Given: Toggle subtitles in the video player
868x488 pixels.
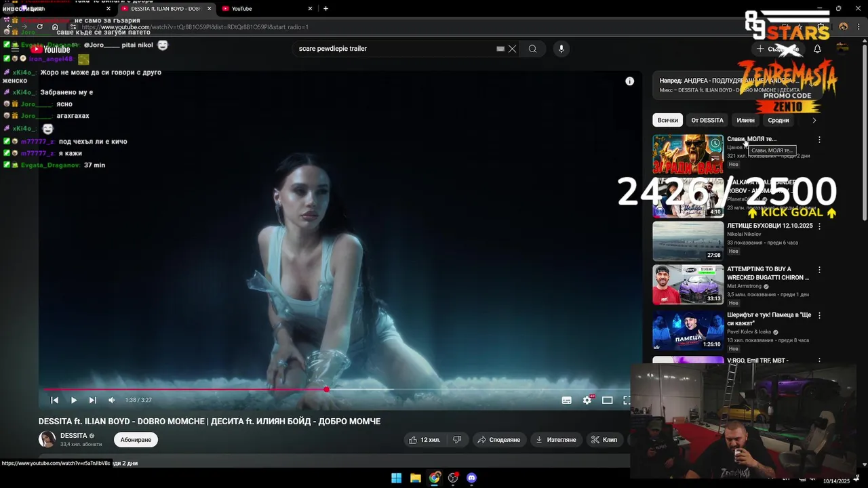Looking at the screenshot, I should [567, 401].
